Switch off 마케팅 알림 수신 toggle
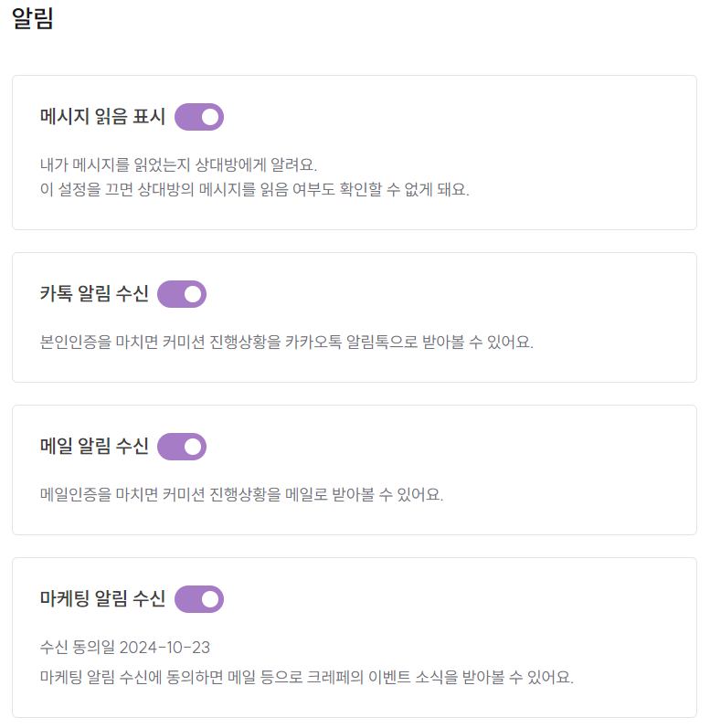This screenshot has width=710, height=728. click(x=198, y=599)
